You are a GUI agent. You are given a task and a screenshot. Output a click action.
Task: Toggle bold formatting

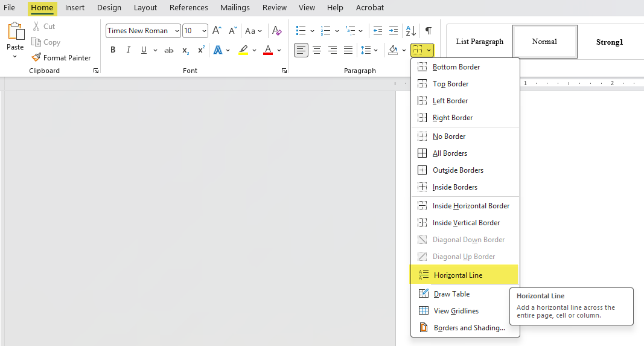pos(113,50)
